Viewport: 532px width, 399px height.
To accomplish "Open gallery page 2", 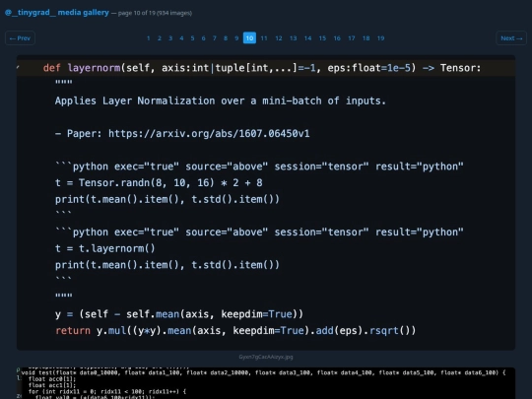I will click(x=160, y=38).
